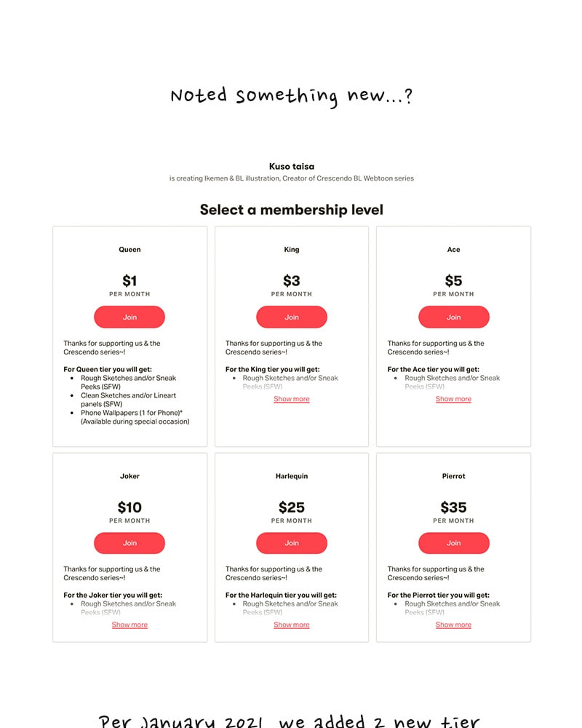Join the Harlequin $25 tier

pyautogui.click(x=292, y=543)
